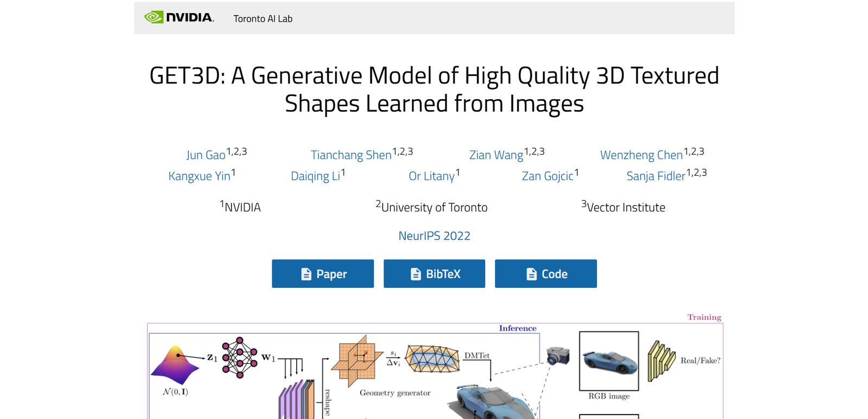The image size is (868, 419).
Task: Open the Toronto AI Lab link
Action: [263, 18]
